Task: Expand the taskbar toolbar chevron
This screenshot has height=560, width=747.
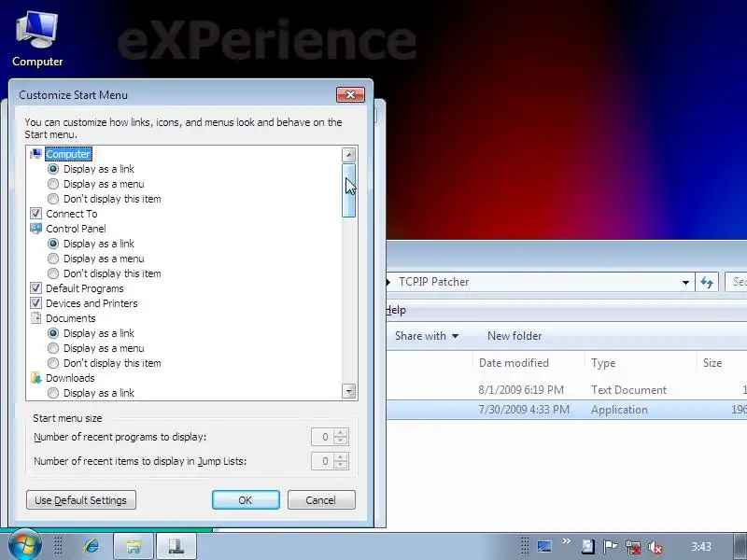Action: tap(566, 541)
